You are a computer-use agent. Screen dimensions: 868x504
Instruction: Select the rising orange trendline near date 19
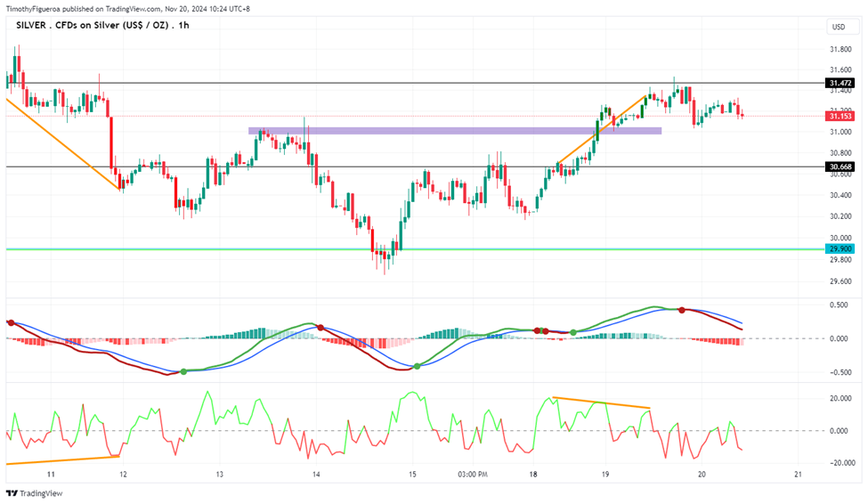602,130
